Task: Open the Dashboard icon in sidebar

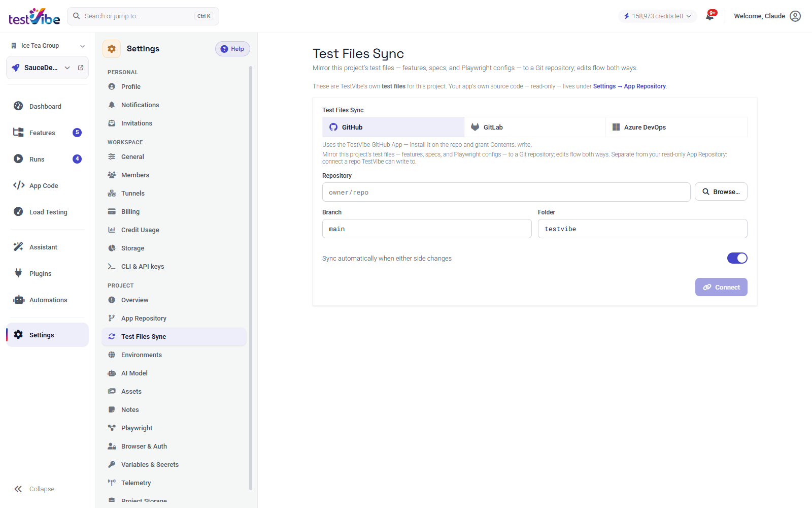Action: tap(18, 106)
